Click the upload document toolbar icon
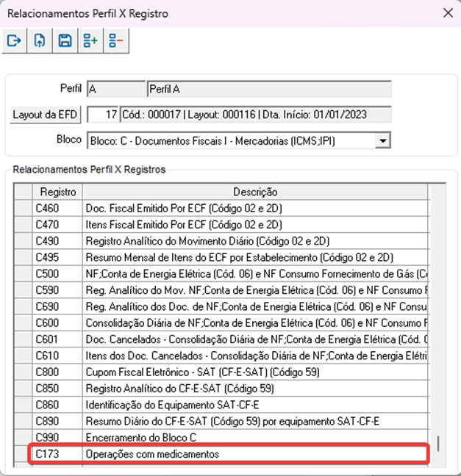Image resolution: width=461 pixels, height=476 pixels. pyautogui.click(x=40, y=40)
